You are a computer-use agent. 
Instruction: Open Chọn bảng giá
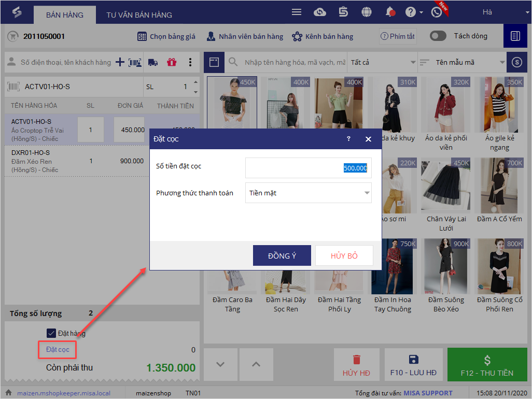click(x=166, y=36)
